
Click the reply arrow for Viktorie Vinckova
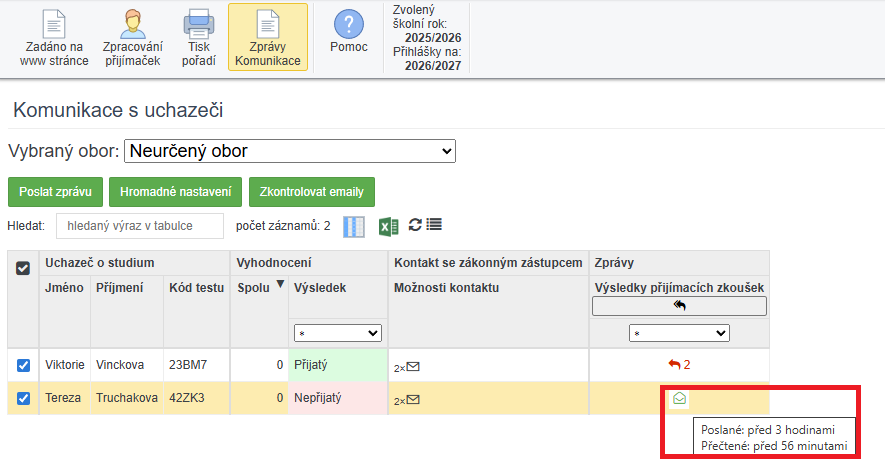[675, 365]
